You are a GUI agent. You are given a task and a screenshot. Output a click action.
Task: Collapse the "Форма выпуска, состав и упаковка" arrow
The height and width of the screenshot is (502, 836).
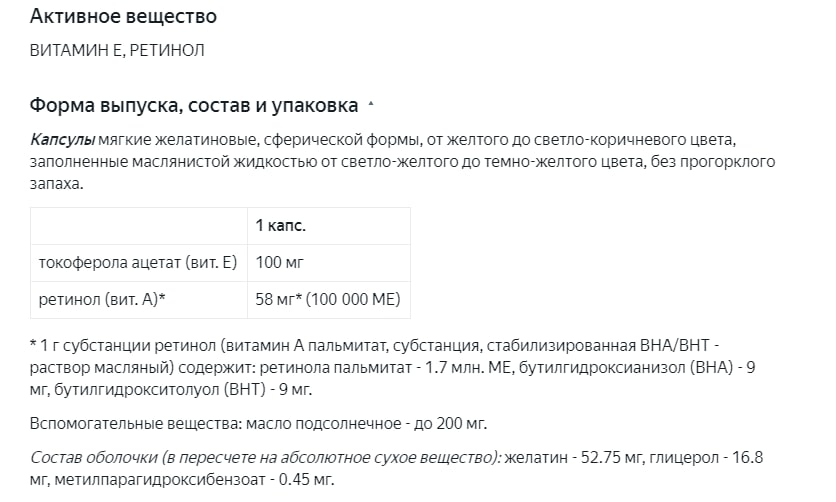371,106
